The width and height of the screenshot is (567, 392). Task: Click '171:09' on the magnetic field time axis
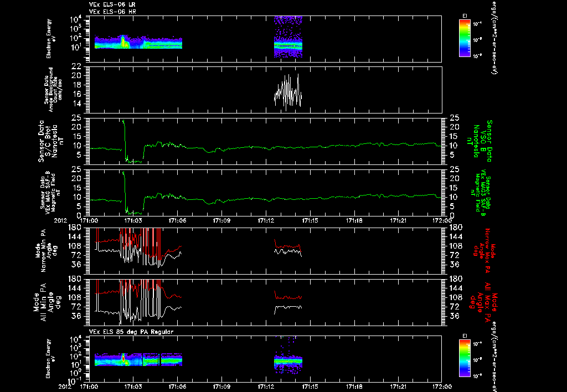click(221, 220)
